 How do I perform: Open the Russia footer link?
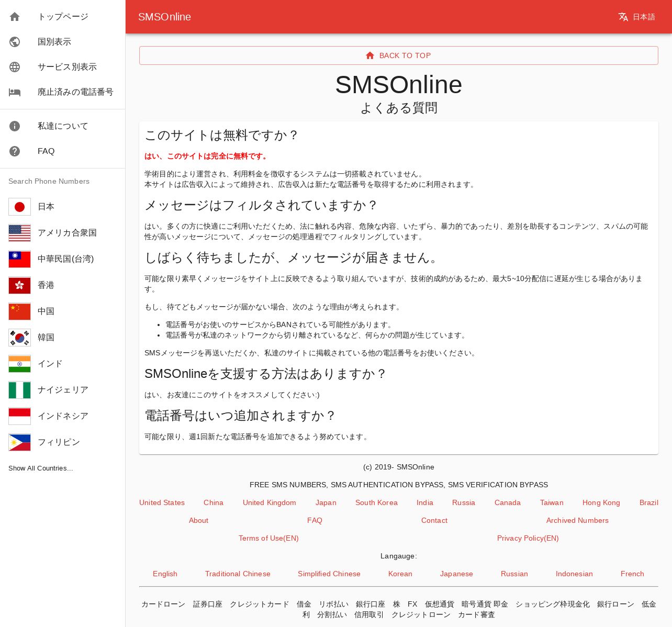[x=464, y=502]
